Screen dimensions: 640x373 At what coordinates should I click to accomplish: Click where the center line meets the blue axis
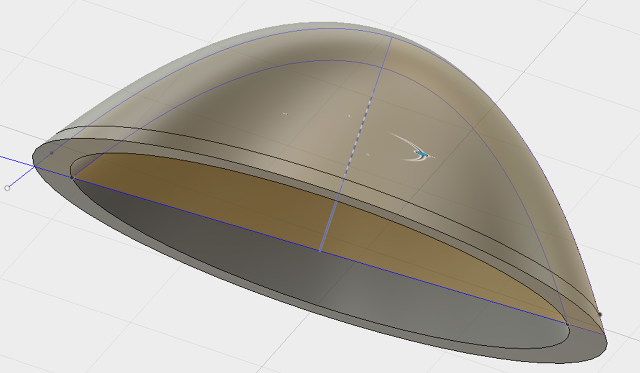tap(320, 251)
